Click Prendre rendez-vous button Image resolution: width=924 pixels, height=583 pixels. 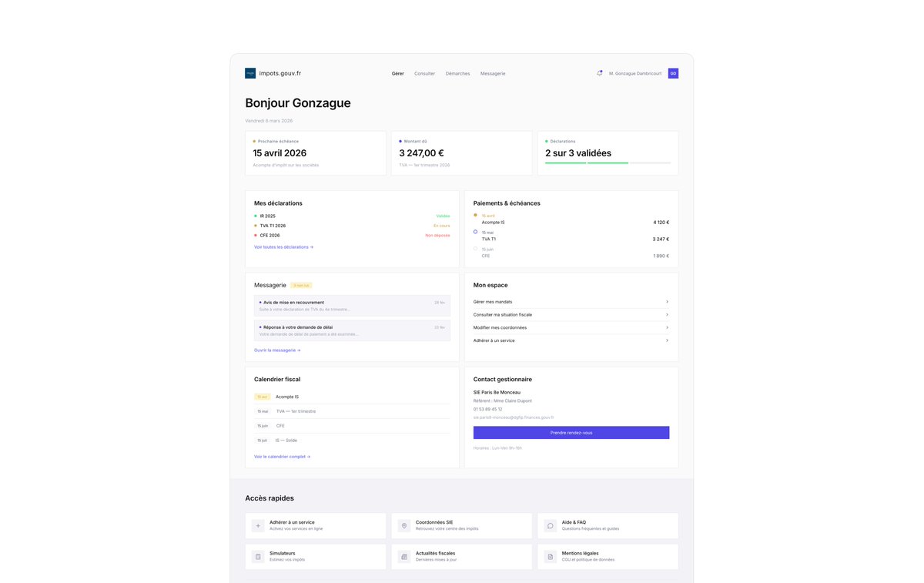click(x=571, y=433)
